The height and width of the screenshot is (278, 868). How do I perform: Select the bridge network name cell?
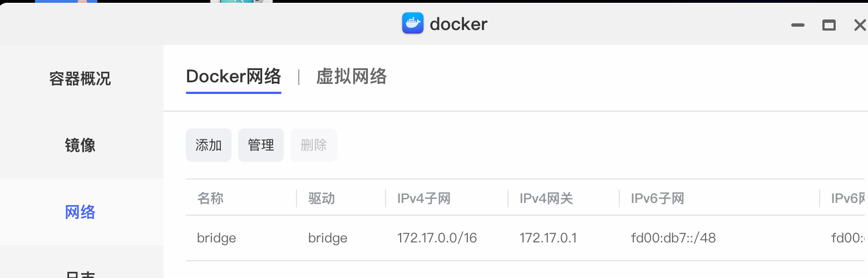coord(216,239)
